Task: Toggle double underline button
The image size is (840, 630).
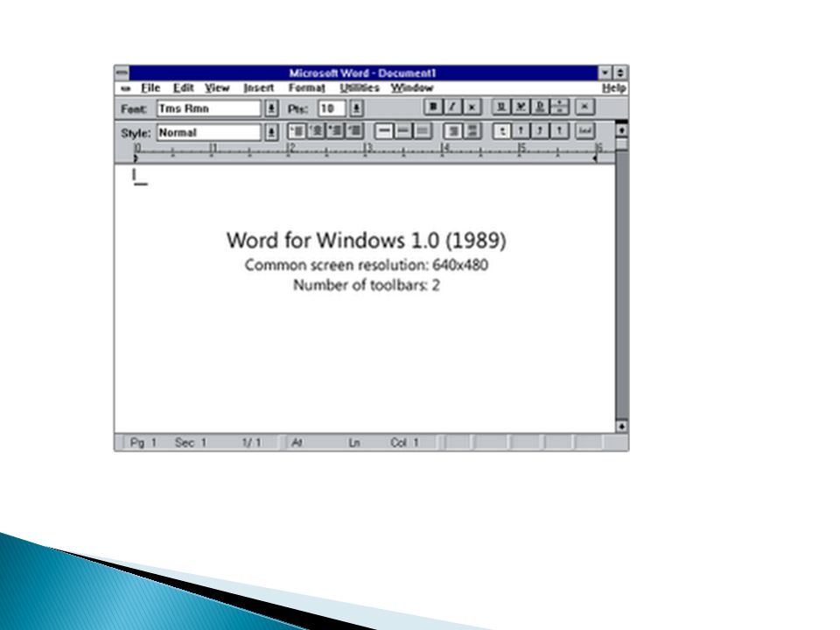Action: [x=540, y=107]
